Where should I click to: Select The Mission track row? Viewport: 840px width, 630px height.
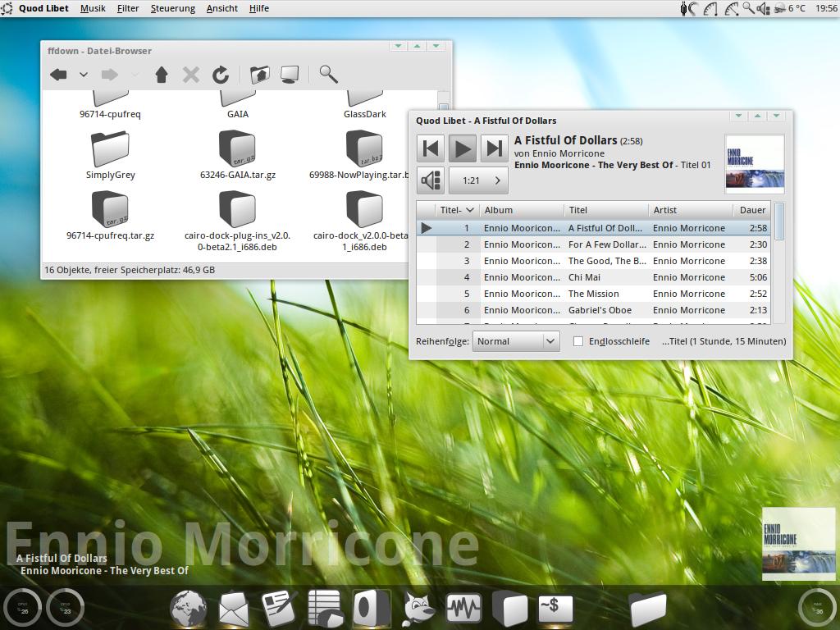pos(593,294)
